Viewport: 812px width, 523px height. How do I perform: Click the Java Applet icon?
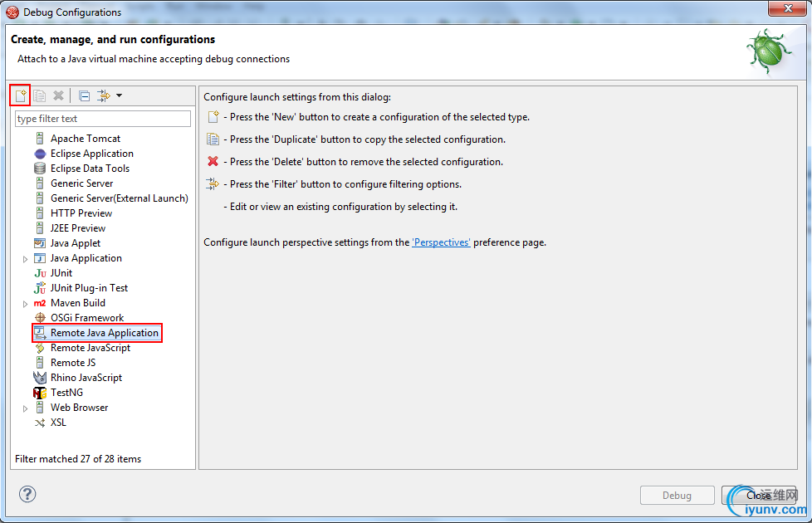[x=40, y=243]
